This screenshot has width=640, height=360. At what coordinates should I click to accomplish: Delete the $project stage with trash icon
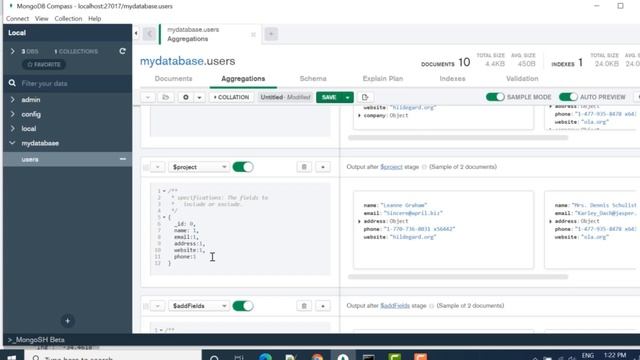[x=304, y=167]
